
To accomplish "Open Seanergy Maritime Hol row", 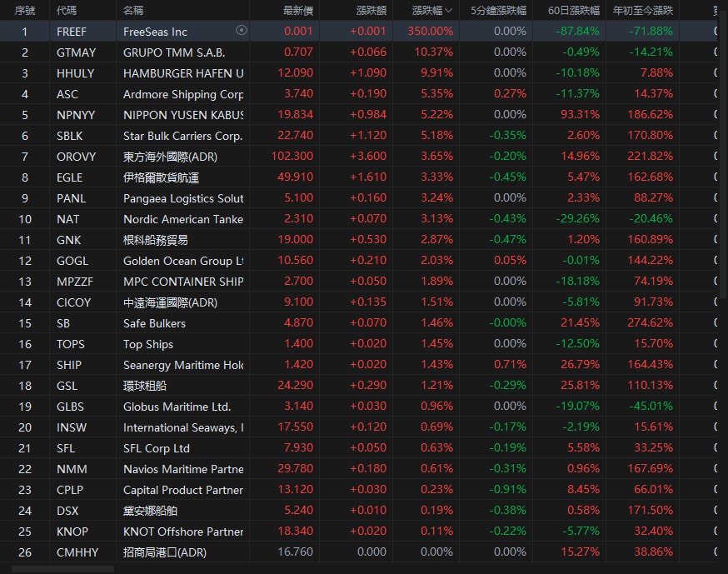I will tap(358, 365).
